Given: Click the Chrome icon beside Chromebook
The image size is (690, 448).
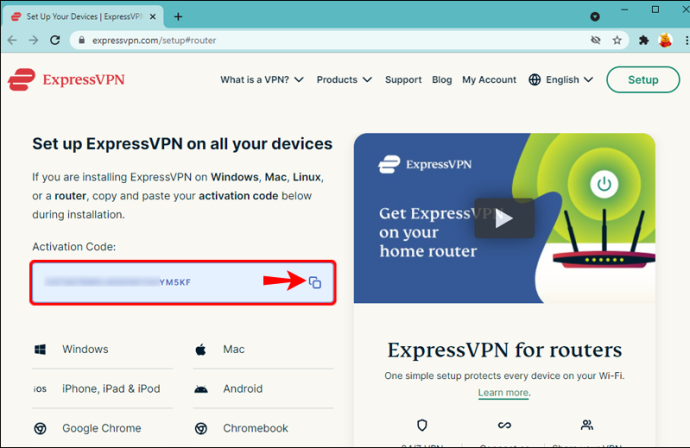Looking at the screenshot, I should click(x=201, y=428).
